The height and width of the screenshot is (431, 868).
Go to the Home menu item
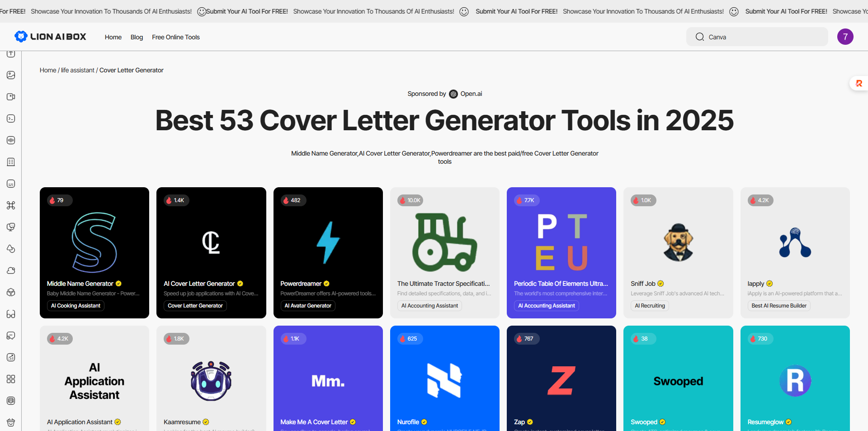click(113, 37)
